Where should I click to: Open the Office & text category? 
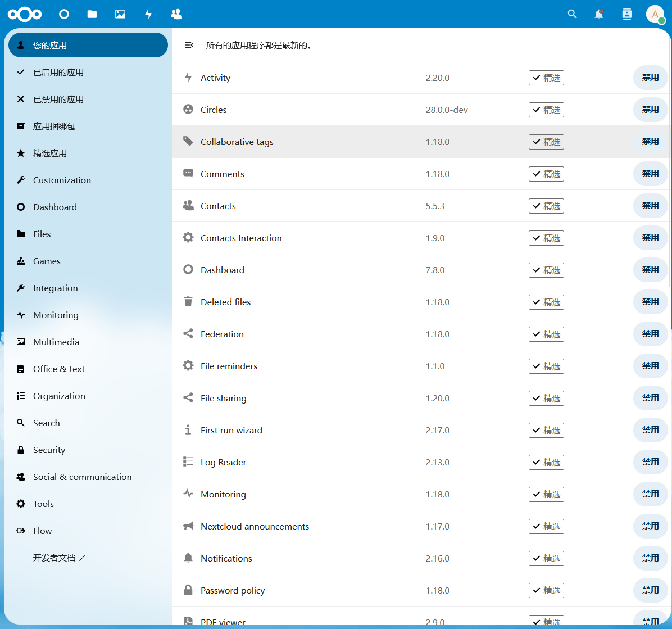88,369
